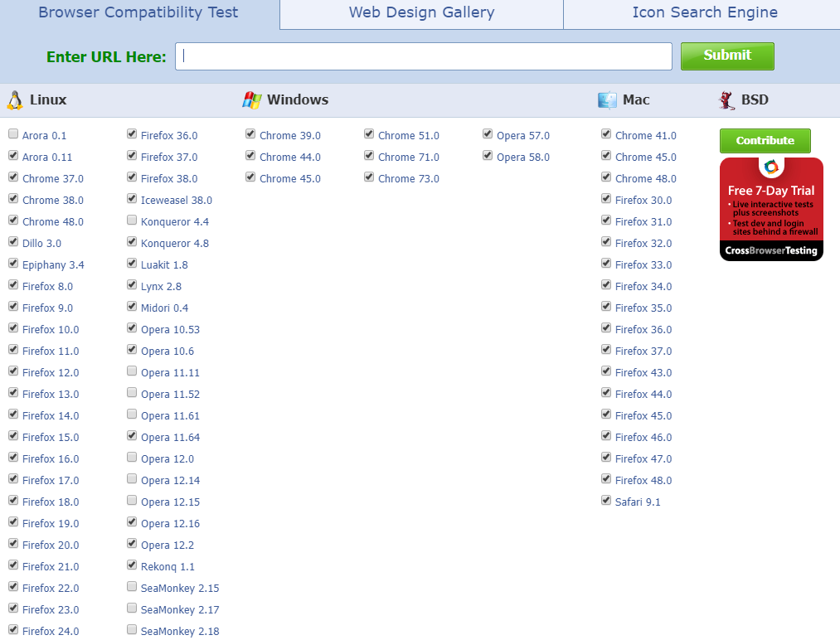
Task: Enable the Opera 11.11 checkbox
Action: point(132,371)
